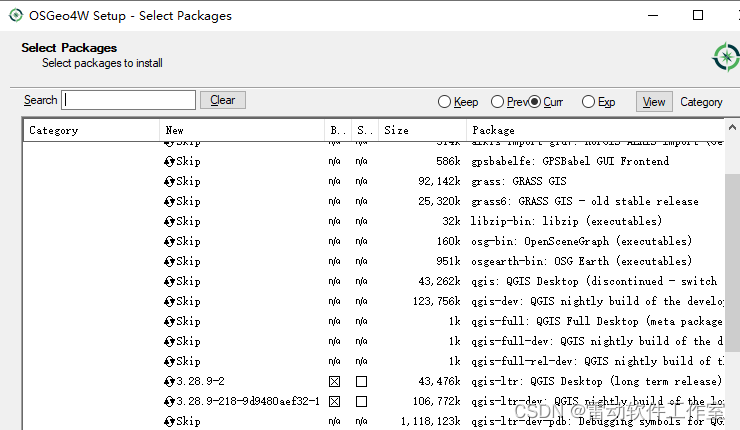740x430 pixels.
Task: Click the Category view mode label
Action: coord(701,102)
